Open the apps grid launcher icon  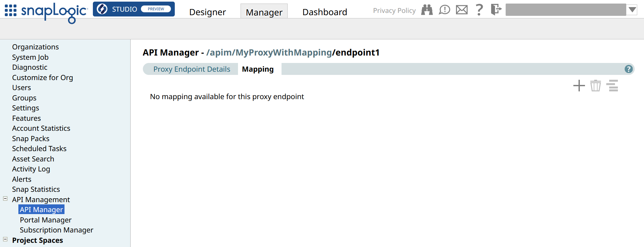(x=11, y=10)
